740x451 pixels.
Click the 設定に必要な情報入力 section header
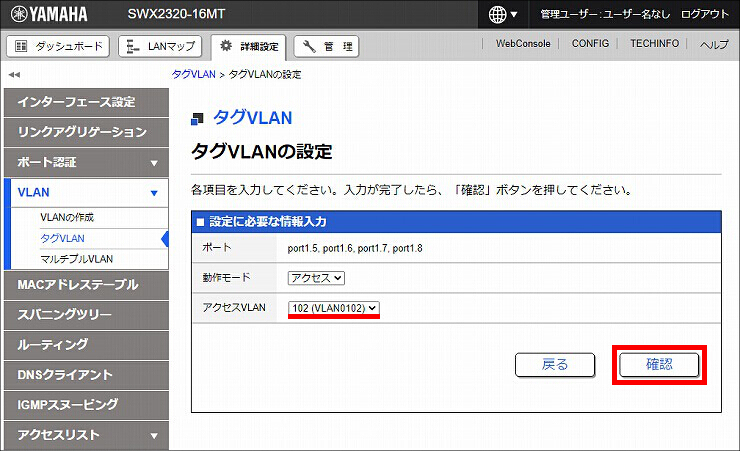456,222
